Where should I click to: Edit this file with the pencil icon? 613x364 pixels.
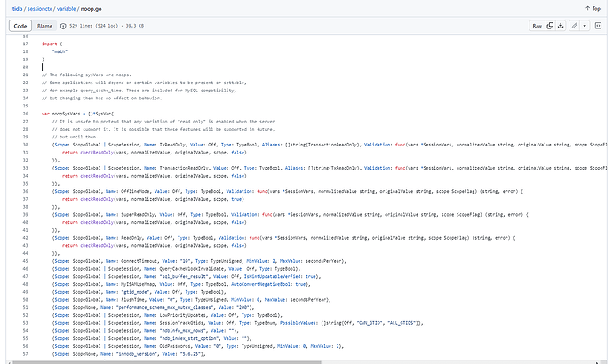pos(574,26)
